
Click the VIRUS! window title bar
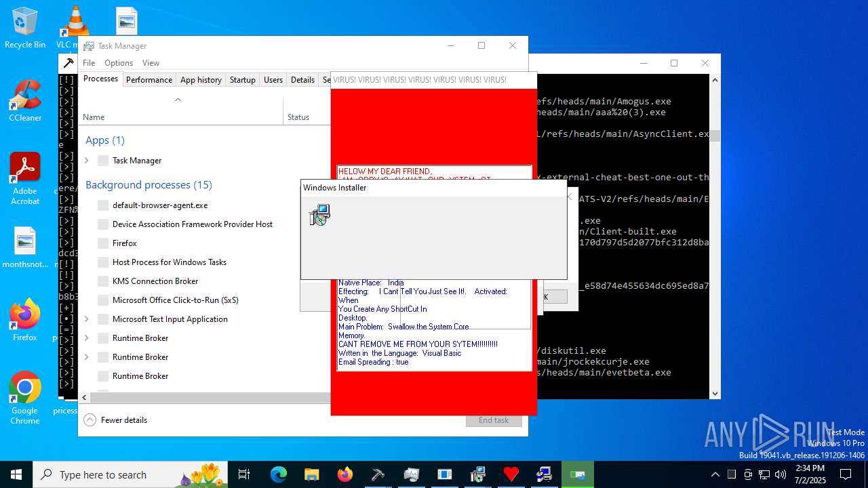(x=433, y=80)
